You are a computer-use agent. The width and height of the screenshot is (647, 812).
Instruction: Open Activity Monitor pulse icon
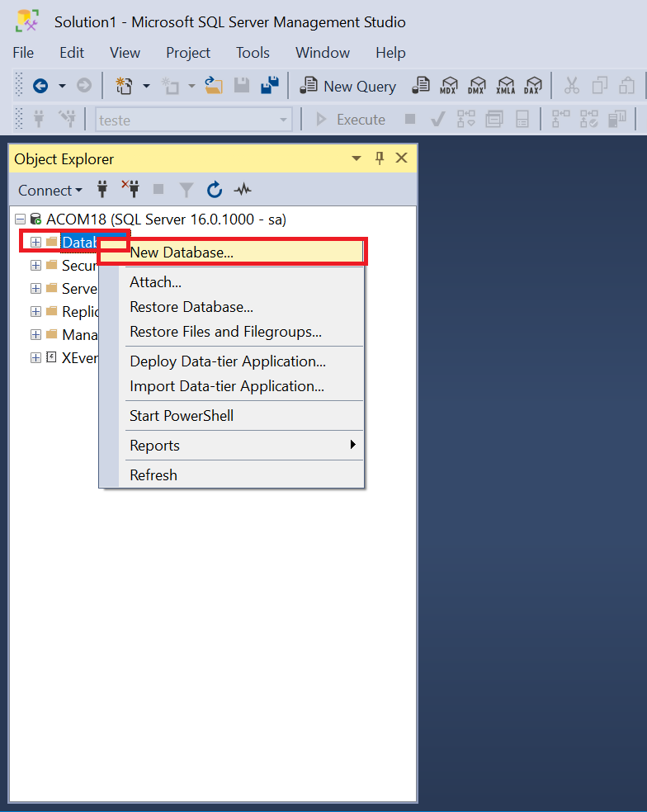pos(243,190)
